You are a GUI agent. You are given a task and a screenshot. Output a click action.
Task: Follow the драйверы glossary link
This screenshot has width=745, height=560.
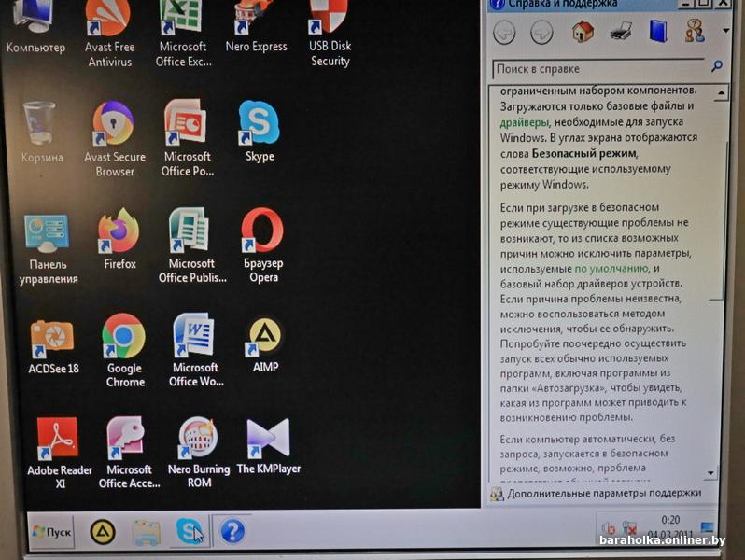click(524, 122)
